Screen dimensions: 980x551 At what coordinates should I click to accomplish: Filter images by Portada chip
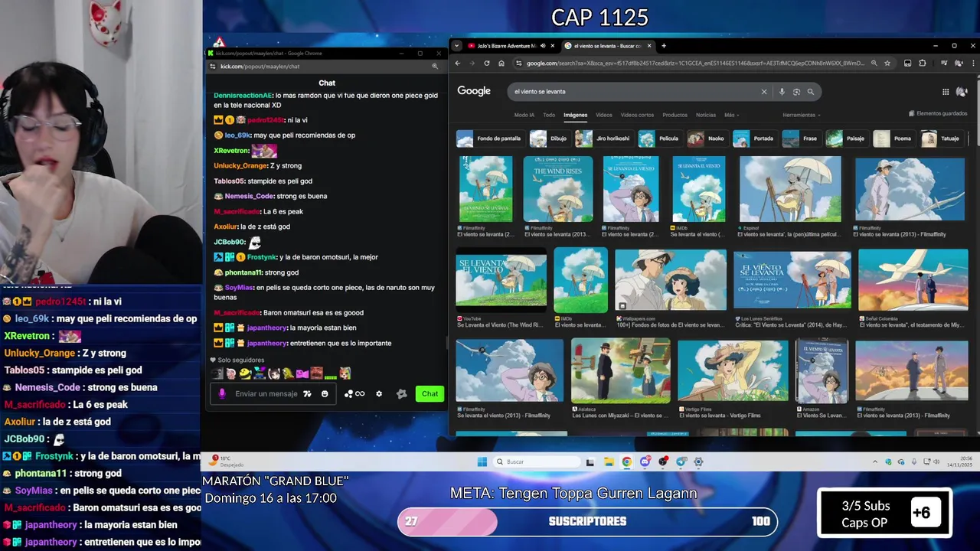click(755, 139)
